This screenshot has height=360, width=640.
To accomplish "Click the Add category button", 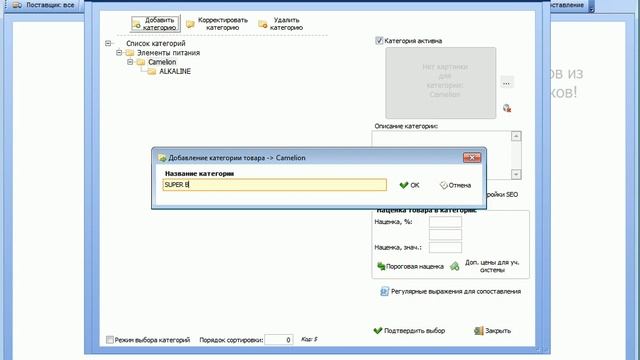I will [x=156, y=24].
